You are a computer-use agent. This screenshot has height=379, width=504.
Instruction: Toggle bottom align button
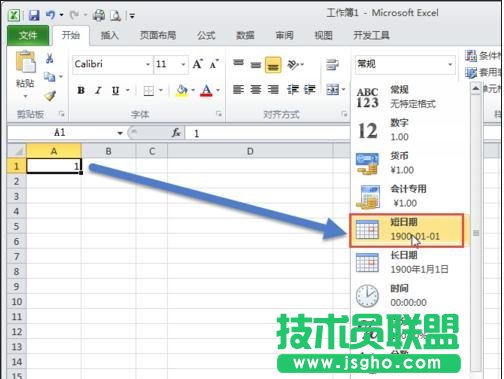tap(273, 65)
